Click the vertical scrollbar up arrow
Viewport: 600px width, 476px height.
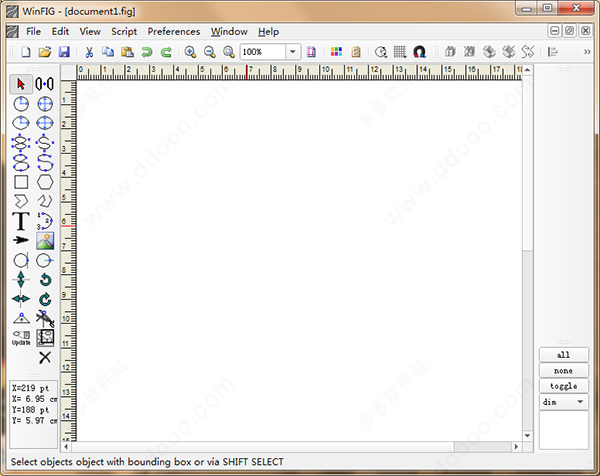pos(527,70)
